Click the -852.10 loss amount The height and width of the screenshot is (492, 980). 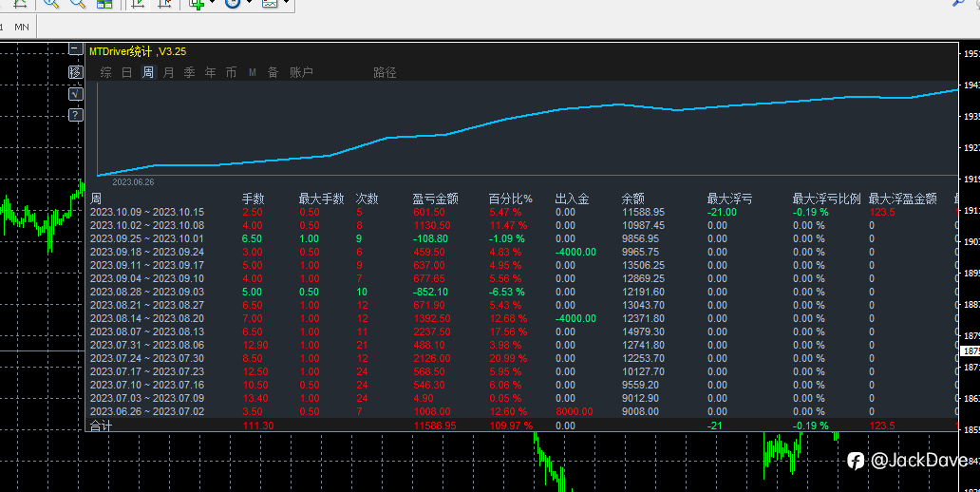pyautogui.click(x=430, y=292)
